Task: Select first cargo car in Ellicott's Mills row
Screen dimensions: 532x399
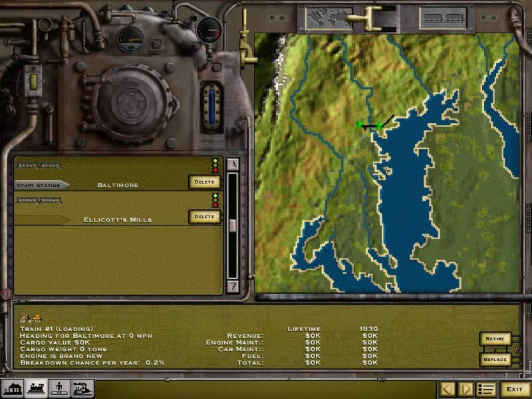Action: coord(28,200)
